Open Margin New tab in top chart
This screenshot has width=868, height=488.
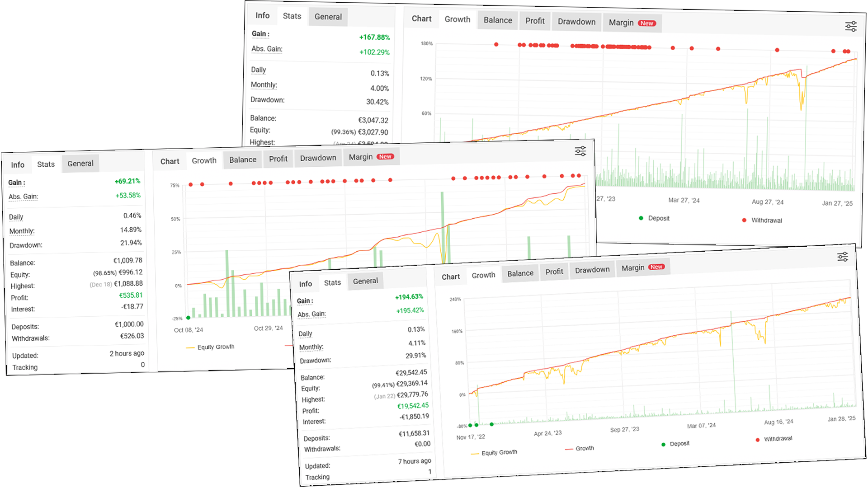632,23
